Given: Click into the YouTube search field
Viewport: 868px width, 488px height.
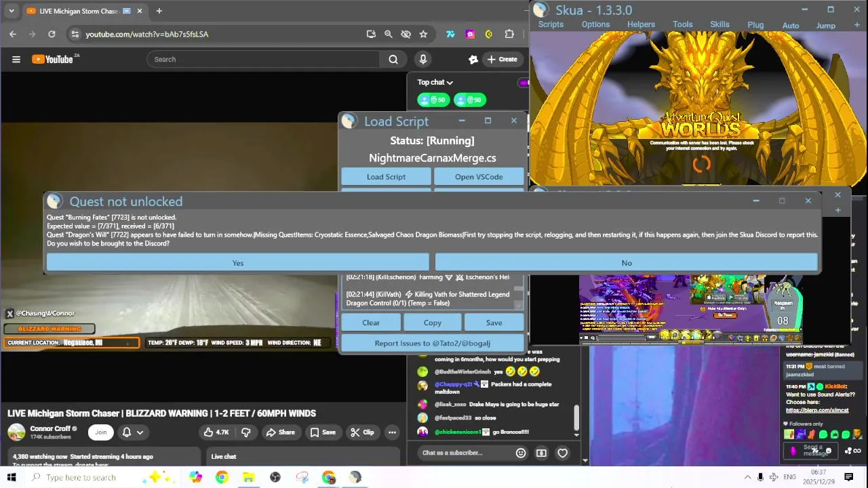Looking at the screenshot, I should click(263, 59).
